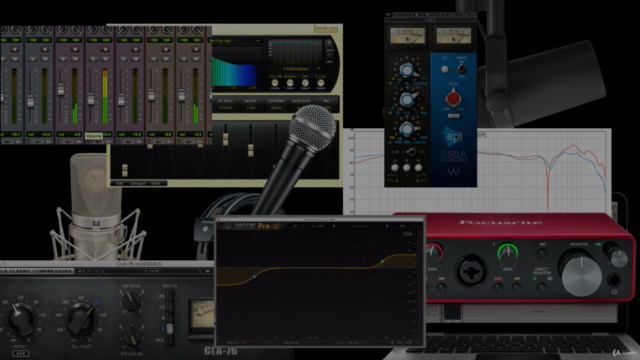Toggle the API 550A IN button
Viewport: 640px width, 360px height.
pos(407,168)
